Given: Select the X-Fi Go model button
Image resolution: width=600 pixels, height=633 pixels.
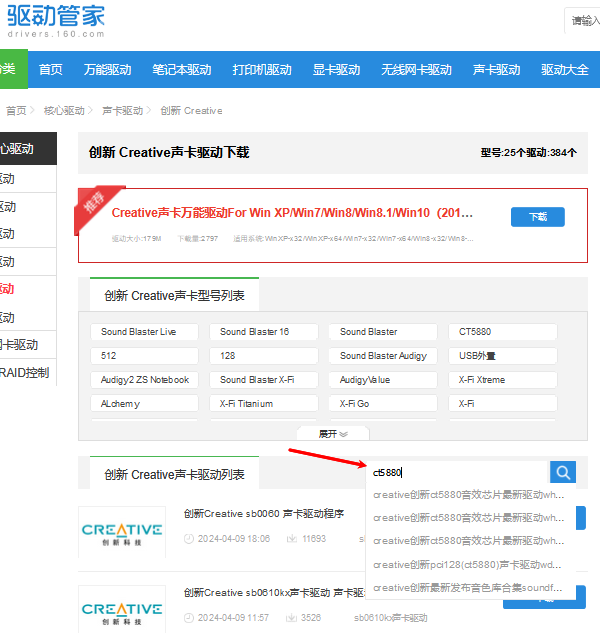Looking at the screenshot, I should 383,404.
